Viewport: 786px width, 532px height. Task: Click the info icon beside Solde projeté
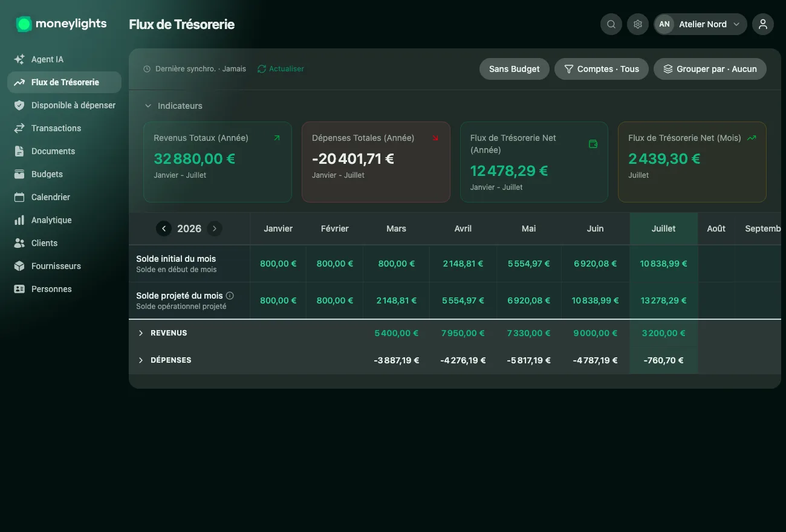[x=230, y=296]
